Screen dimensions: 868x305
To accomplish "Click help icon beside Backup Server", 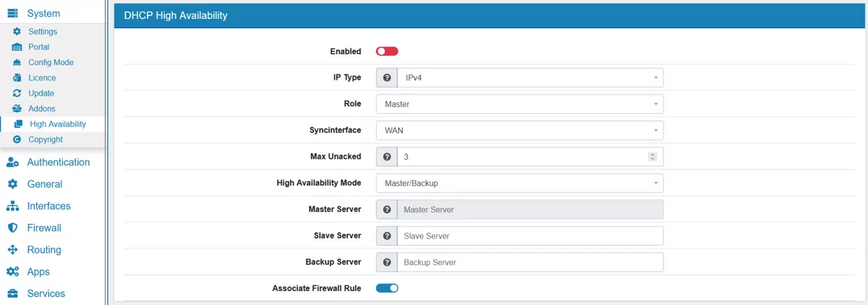I will (387, 262).
